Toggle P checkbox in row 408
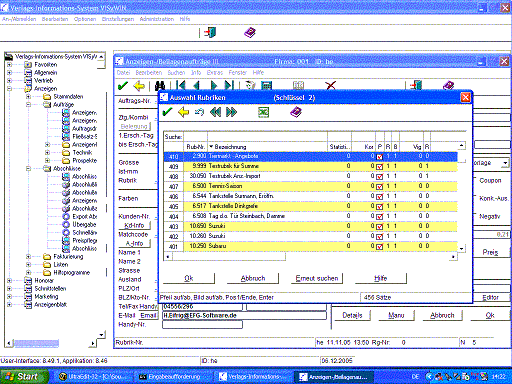The width and height of the screenshot is (512, 384). click(x=380, y=177)
